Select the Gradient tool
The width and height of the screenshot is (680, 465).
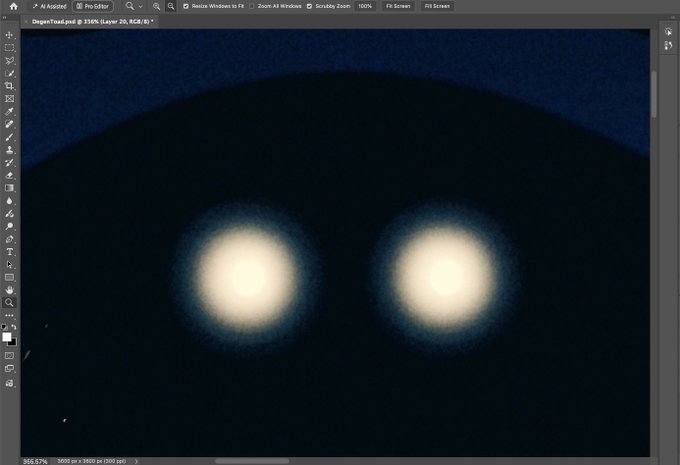(x=9, y=188)
